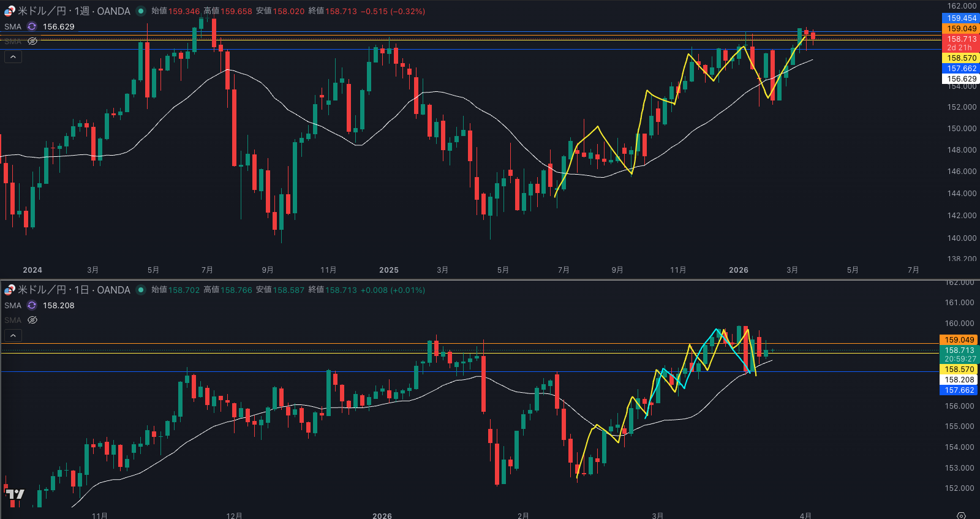Click the USD/JPY flag icon on the weekly chart
Screen dimensions: 980x519
tap(9, 11)
